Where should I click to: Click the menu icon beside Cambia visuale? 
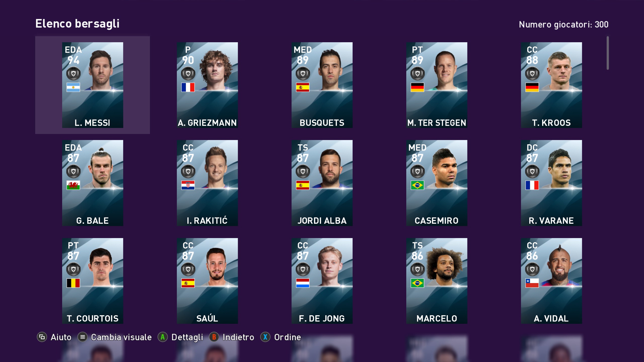(x=83, y=337)
